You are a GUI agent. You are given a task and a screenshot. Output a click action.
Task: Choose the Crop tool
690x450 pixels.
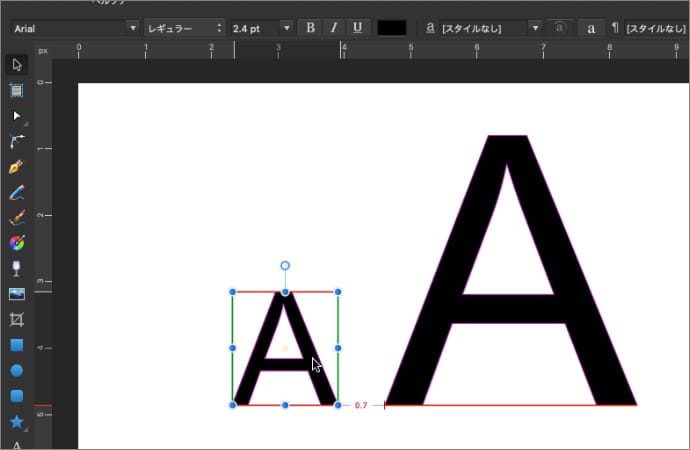pyautogui.click(x=16, y=320)
